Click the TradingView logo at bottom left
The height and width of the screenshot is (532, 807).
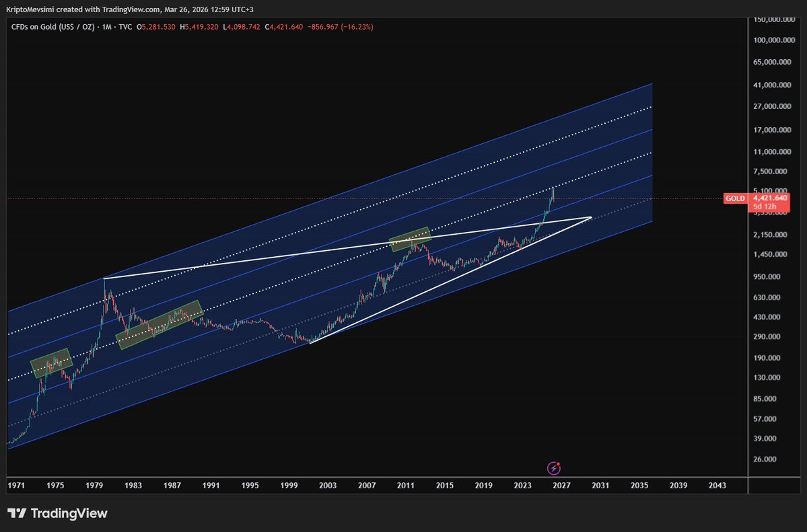point(57,513)
